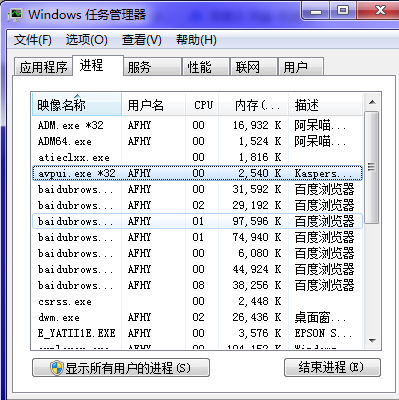Select baidubrows process using 97,596 K

click(197, 221)
